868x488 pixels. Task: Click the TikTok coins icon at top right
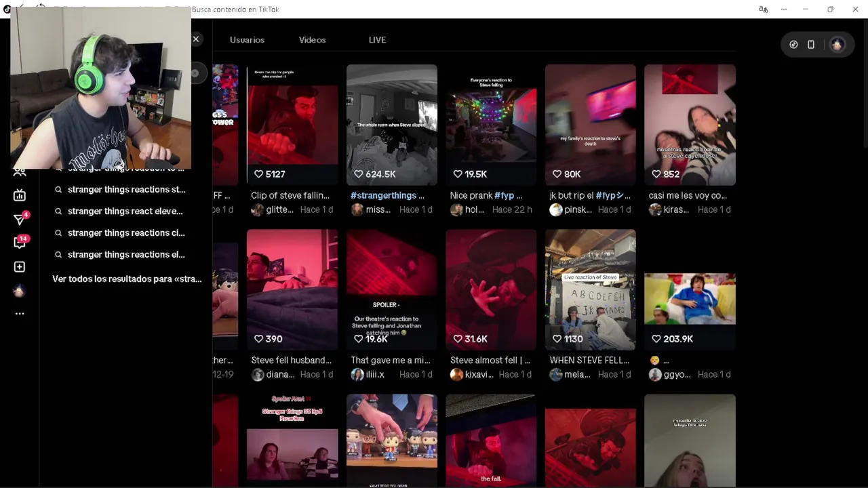click(x=793, y=45)
